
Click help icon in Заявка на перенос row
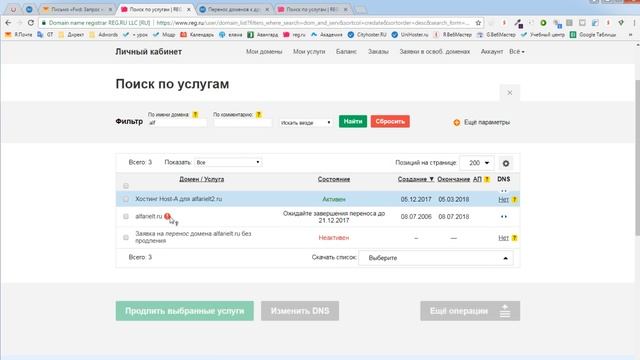(514, 238)
